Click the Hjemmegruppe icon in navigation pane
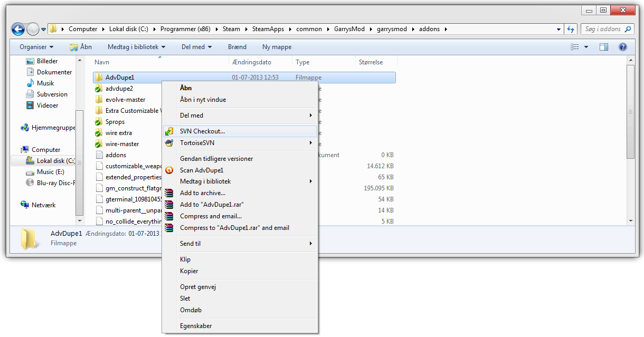 pyautogui.click(x=25, y=128)
